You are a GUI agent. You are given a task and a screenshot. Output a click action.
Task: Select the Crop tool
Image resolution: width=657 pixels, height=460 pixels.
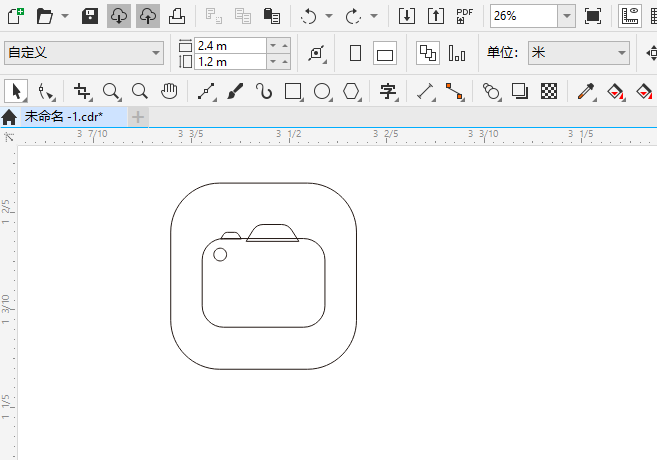point(82,91)
